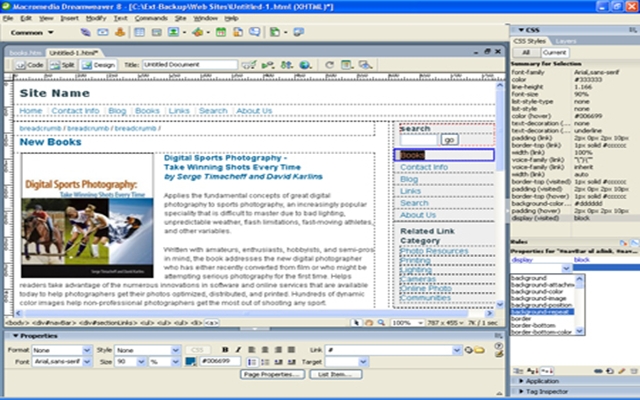
Task: Choose the Hand tool in status bar
Action: (369, 322)
